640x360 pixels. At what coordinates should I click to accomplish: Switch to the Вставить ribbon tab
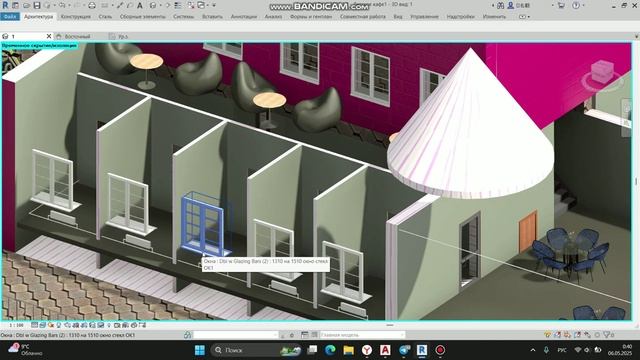[212, 17]
